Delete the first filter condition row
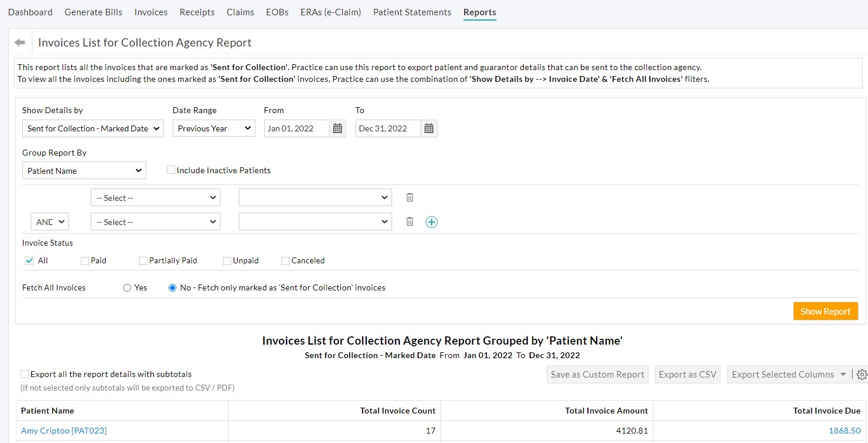 pyautogui.click(x=410, y=197)
